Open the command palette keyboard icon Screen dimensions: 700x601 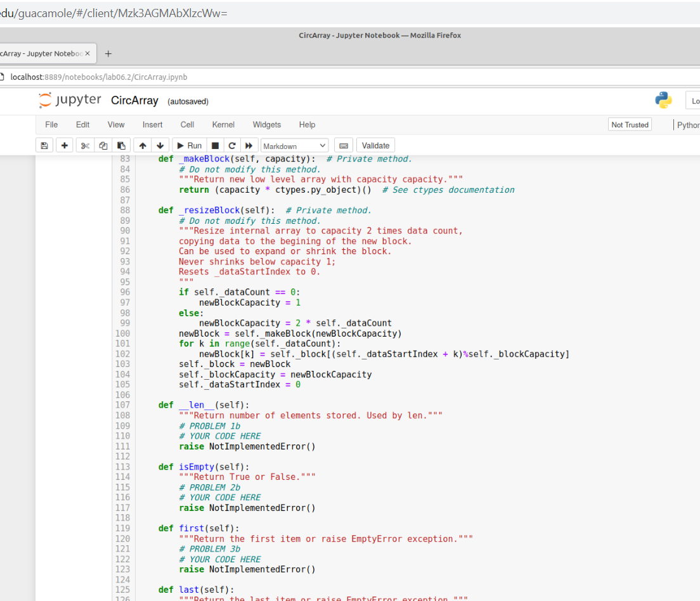[x=343, y=145]
